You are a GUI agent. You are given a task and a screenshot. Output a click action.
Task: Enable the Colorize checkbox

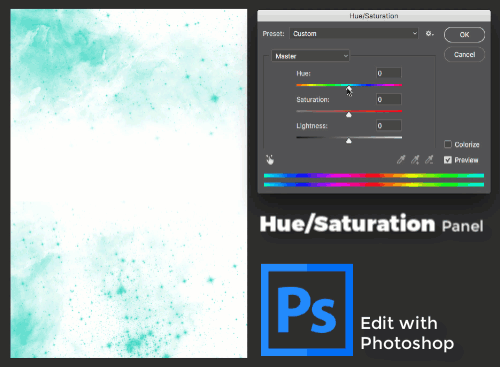[448, 144]
